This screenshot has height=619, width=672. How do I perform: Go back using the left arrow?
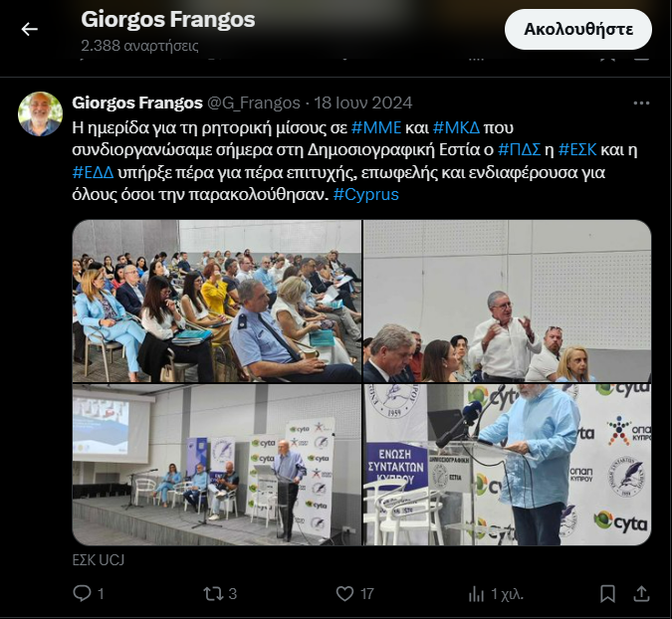(30, 29)
